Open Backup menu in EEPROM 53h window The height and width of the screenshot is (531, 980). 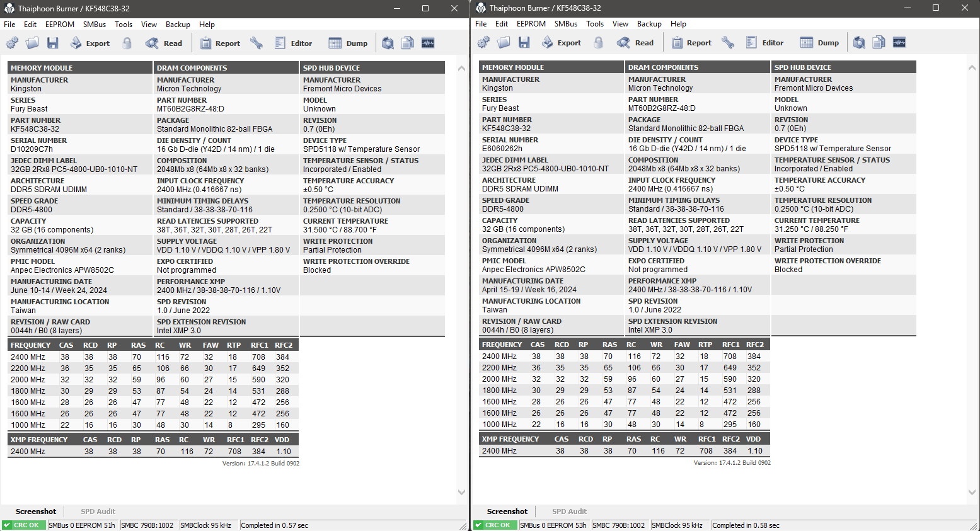point(649,24)
